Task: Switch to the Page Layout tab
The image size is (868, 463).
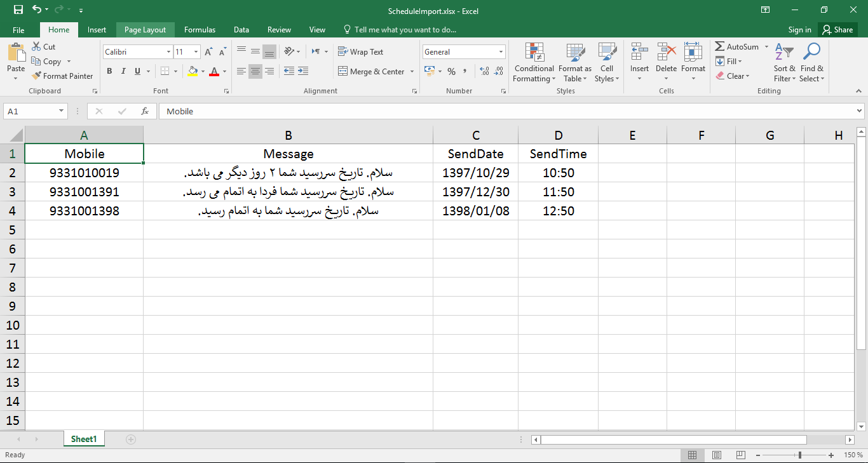Action: [x=145, y=29]
